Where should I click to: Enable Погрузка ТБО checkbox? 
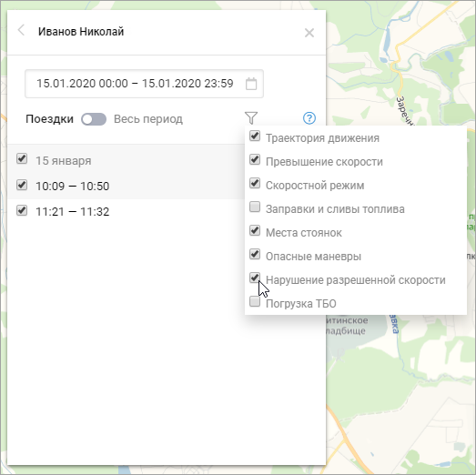tap(255, 301)
